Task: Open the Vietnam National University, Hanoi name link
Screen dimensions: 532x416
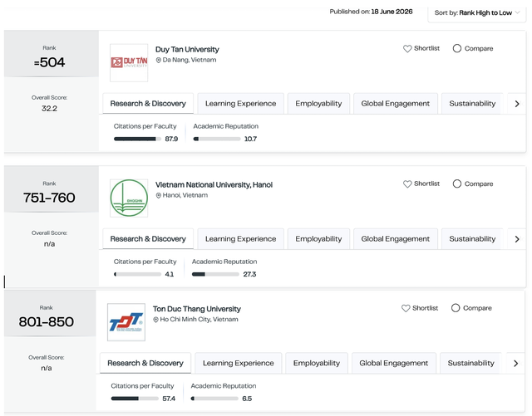Action: coord(214,185)
